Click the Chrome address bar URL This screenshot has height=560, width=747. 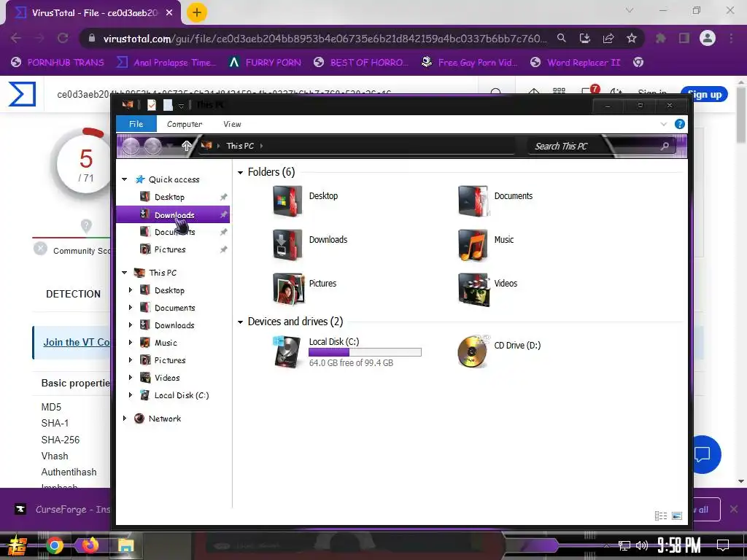[x=325, y=39]
